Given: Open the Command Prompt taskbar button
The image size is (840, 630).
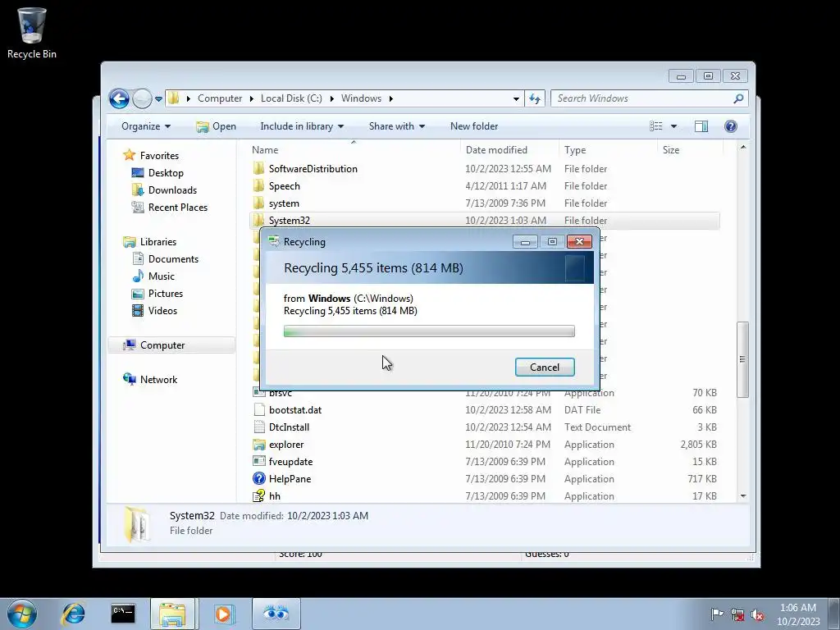Looking at the screenshot, I should (x=123, y=614).
